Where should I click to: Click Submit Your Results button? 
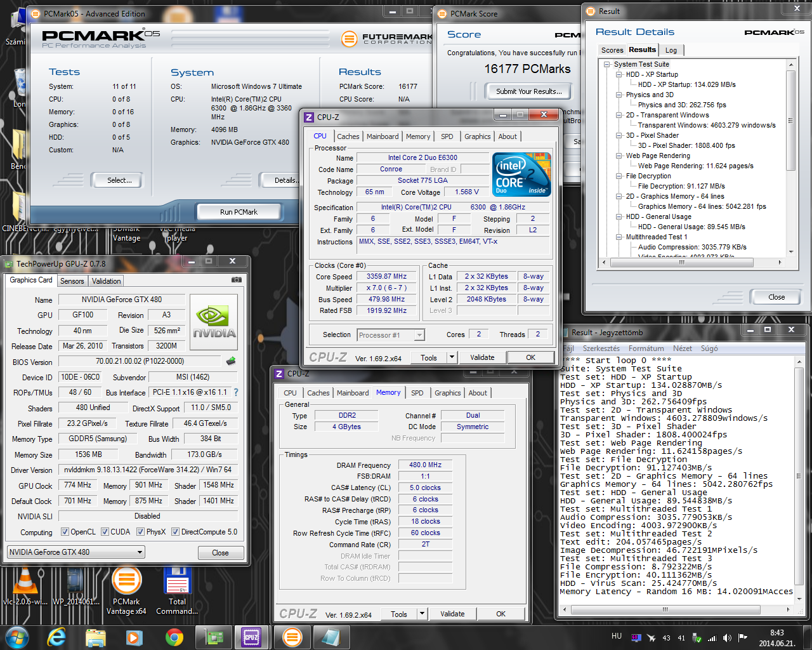point(528,91)
